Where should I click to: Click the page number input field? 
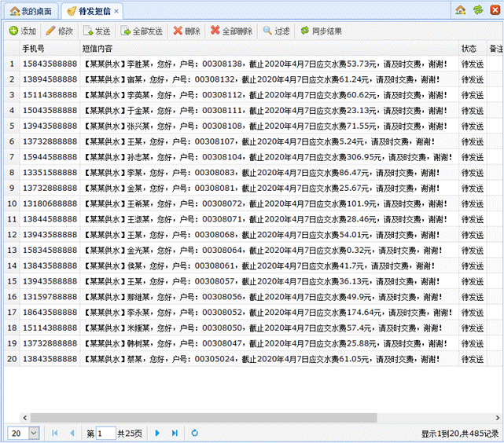(105, 434)
